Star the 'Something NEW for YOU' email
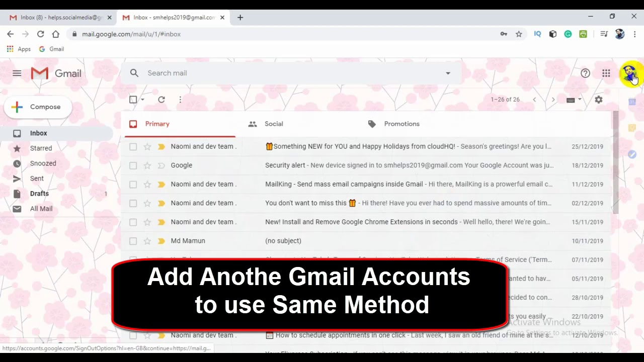The height and width of the screenshot is (362, 644). (x=147, y=147)
